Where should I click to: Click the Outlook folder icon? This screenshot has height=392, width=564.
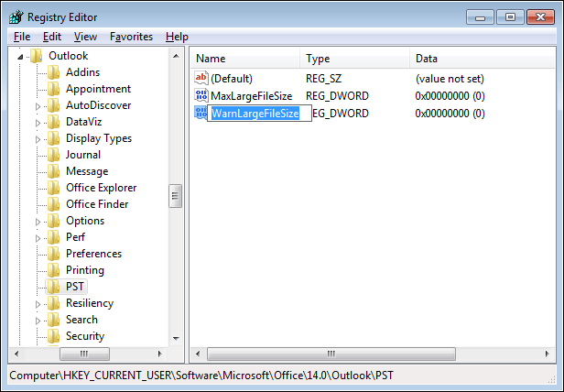click(x=37, y=56)
